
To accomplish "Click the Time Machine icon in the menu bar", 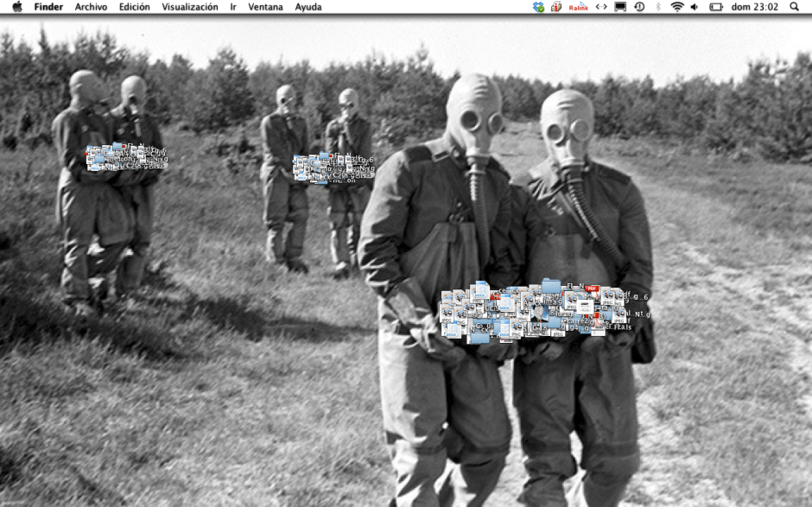I will pos(639,6).
